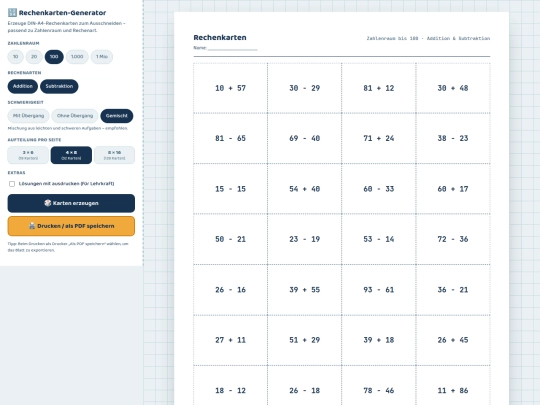Image resolution: width=540 pixels, height=405 pixels.
Task: Select Zahlenraum 20
Action: point(34,56)
